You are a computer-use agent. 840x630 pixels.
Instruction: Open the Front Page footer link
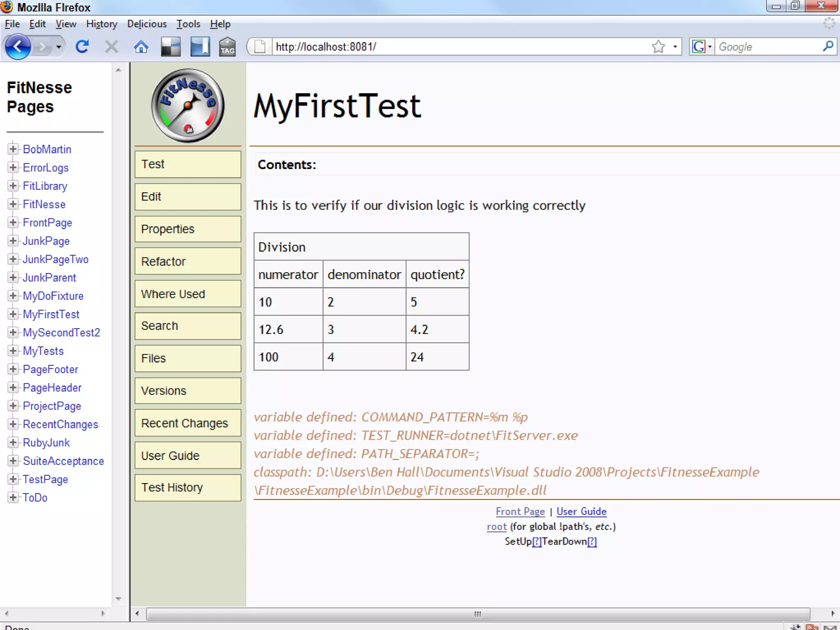coord(520,511)
